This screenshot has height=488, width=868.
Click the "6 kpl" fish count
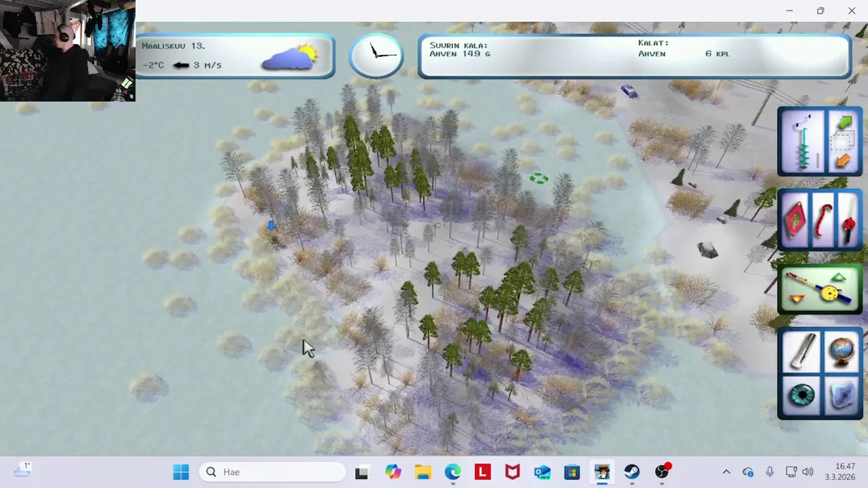point(717,54)
